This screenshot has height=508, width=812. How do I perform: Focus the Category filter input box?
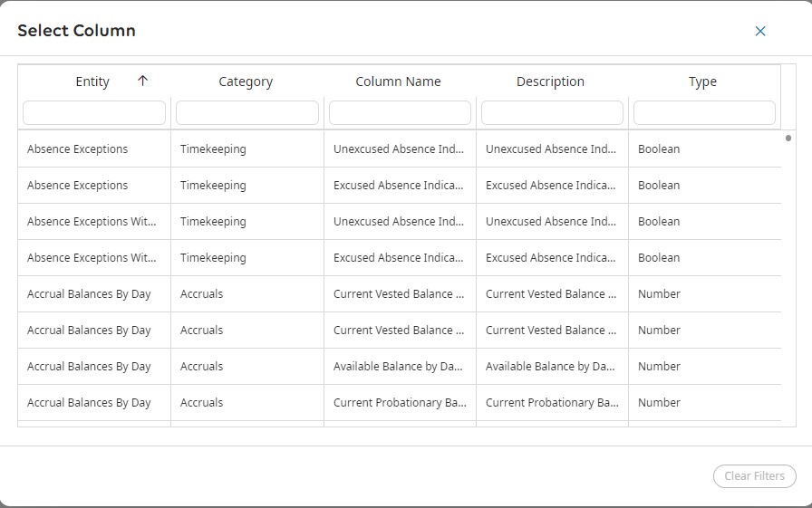point(246,112)
